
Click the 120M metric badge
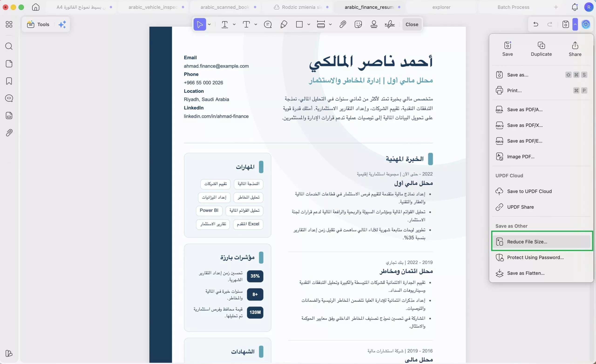tap(255, 312)
